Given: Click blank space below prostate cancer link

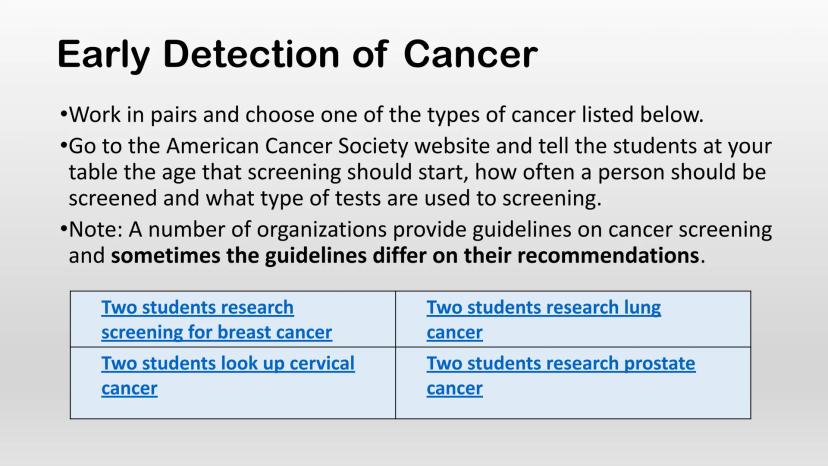Looking at the screenshot, I should (x=570, y=403).
